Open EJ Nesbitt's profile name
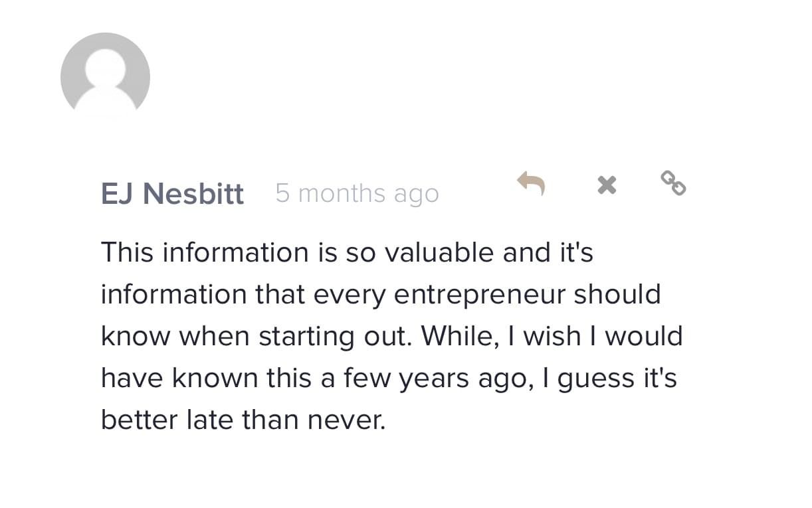This screenshot has width=812, height=508. pyautogui.click(x=172, y=194)
